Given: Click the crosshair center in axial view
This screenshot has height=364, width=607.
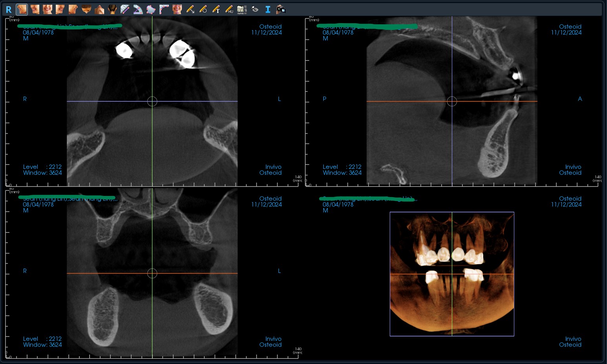Looking at the screenshot, I should point(152,102).
